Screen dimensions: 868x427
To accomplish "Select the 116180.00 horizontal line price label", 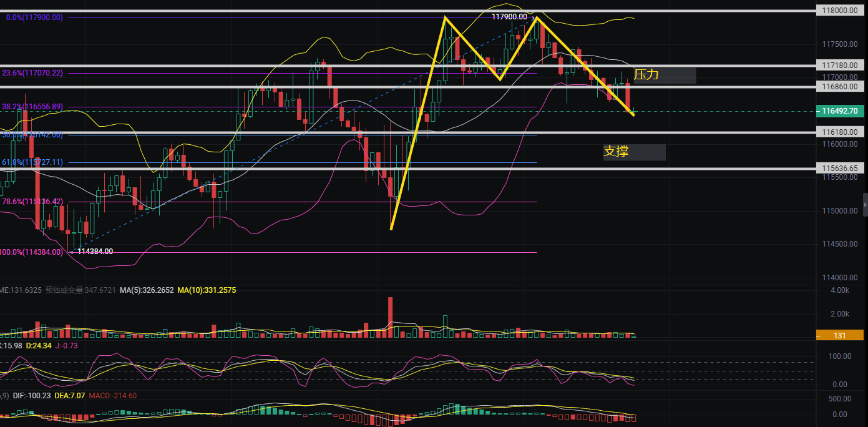I will click(841, 133).
